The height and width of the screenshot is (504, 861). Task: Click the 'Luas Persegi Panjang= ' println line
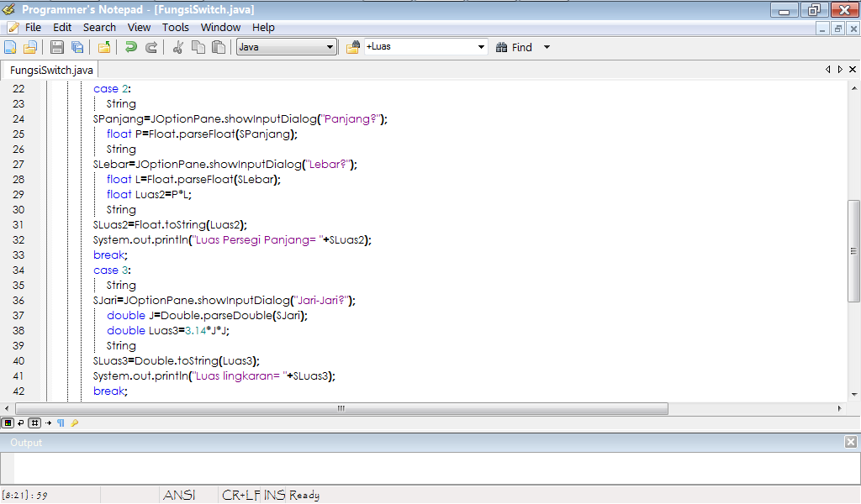click(232, 240)
